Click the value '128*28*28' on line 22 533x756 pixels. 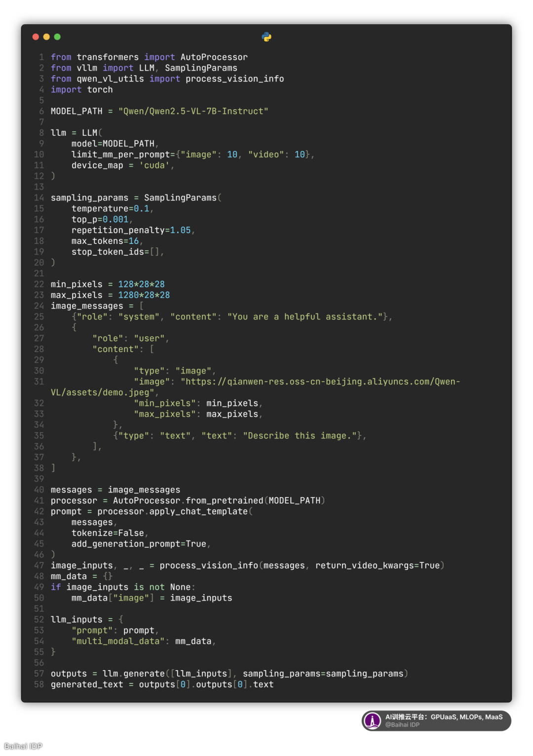click(x=142, y=284)
